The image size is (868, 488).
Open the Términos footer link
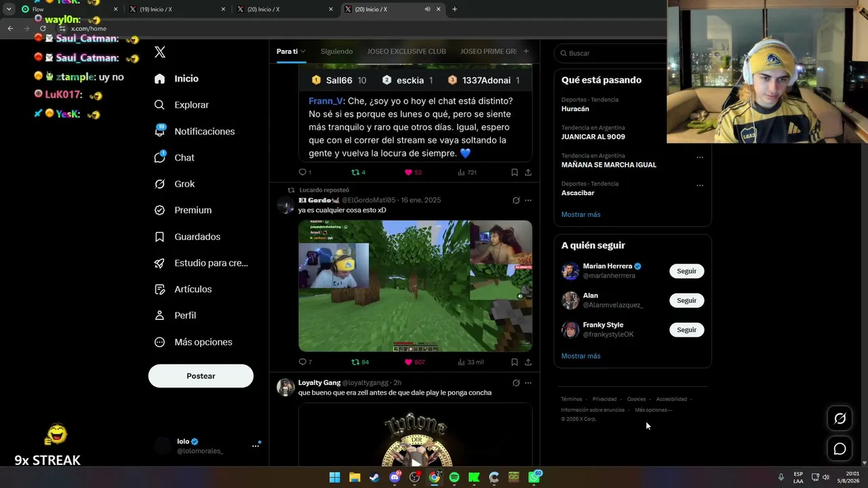pyautogui.click(x=572, y=399)
